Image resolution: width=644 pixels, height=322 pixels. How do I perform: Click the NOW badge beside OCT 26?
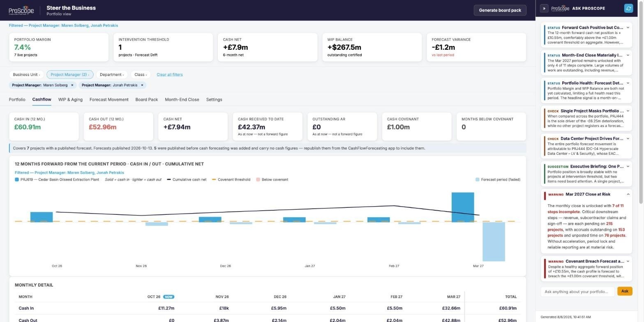(169, 297)
